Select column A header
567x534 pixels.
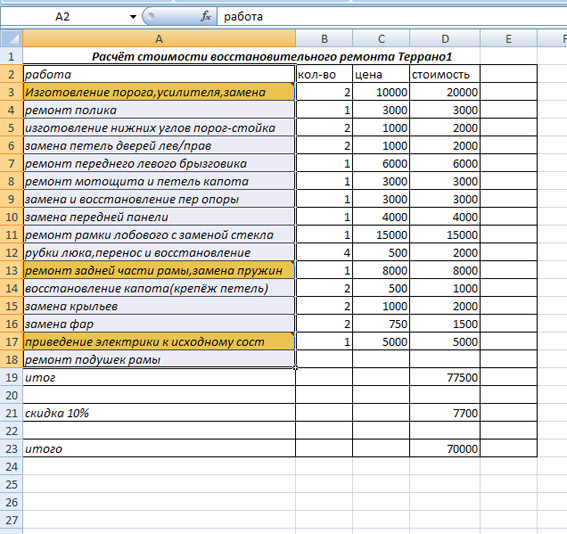159,38
